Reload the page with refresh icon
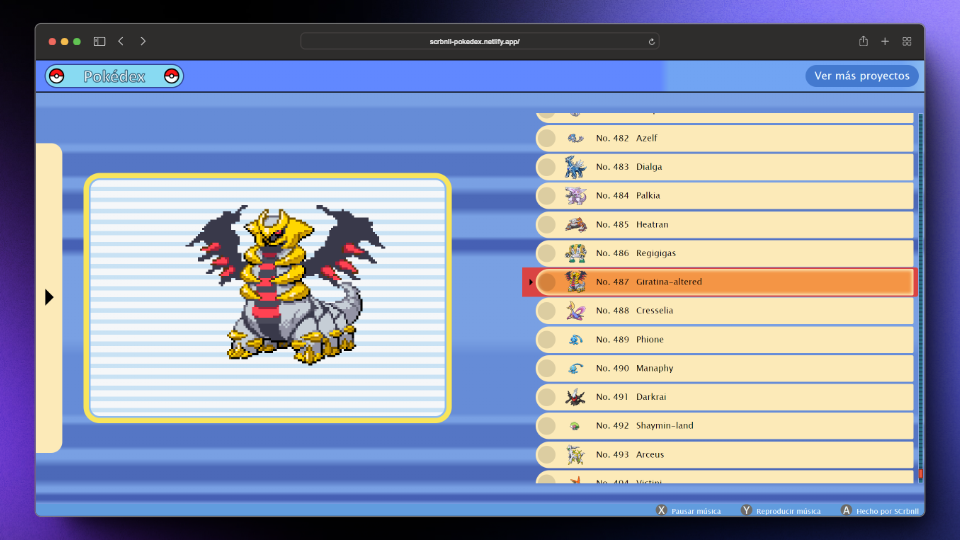 pos(651,42)
